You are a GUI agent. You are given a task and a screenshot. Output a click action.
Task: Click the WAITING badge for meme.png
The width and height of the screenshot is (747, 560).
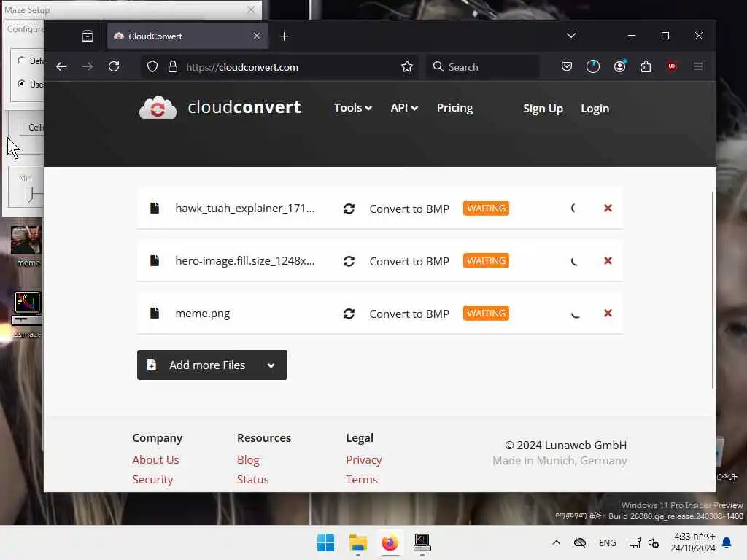486,314
